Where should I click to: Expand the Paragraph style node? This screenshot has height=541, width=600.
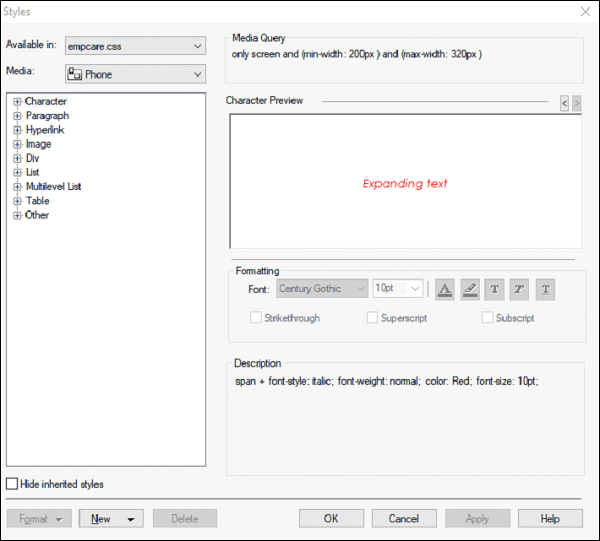click(x=17, y=116)
